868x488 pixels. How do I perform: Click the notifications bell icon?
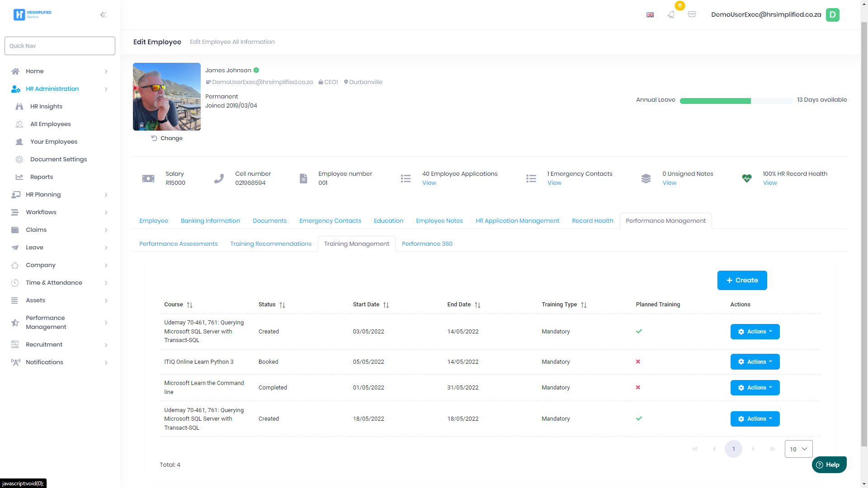[671, 14]
